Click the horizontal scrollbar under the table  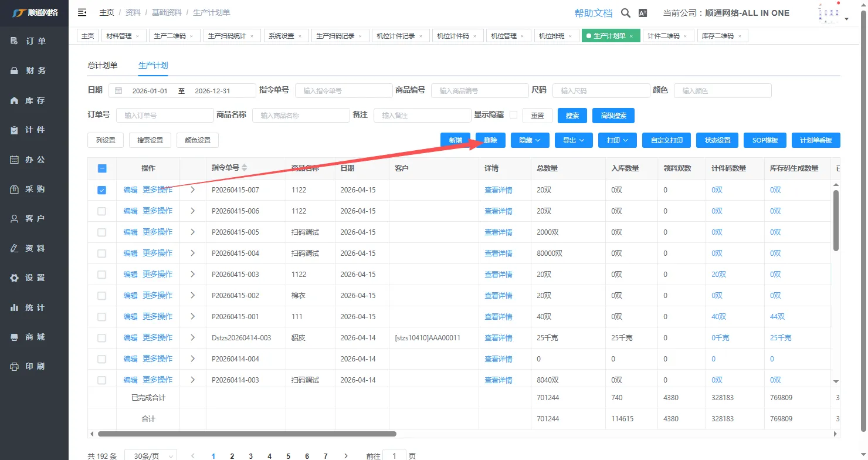tap(246, 434)
